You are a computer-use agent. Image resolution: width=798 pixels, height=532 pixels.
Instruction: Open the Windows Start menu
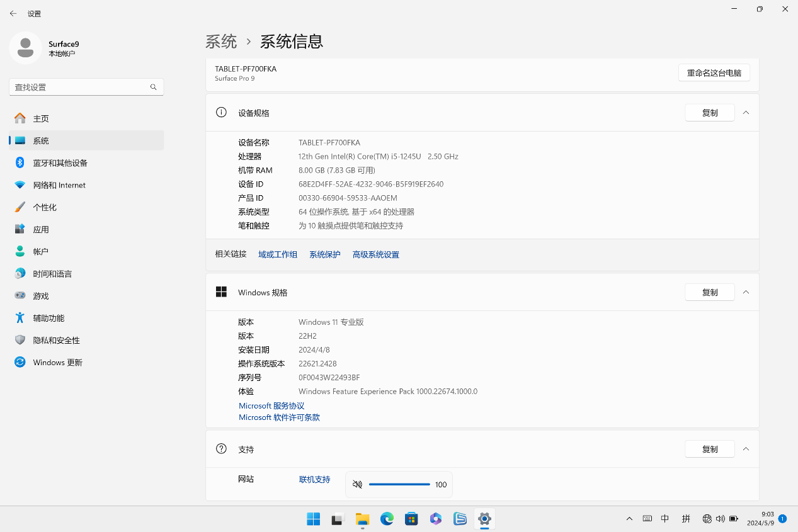[314, 519]
